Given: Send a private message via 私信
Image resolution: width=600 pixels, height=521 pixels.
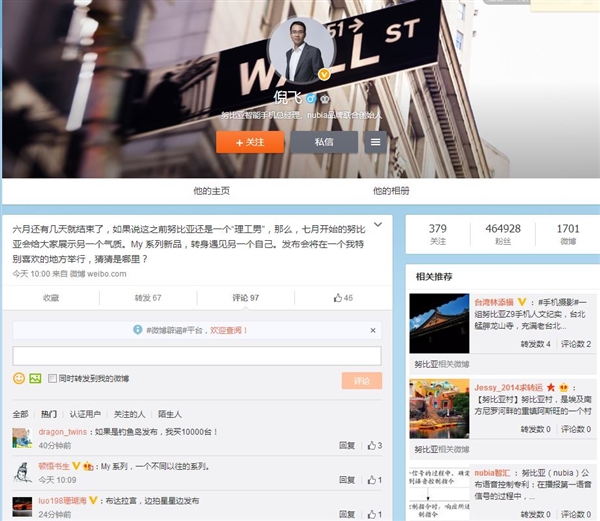Looking at the screenshot, I should (324, 142).
